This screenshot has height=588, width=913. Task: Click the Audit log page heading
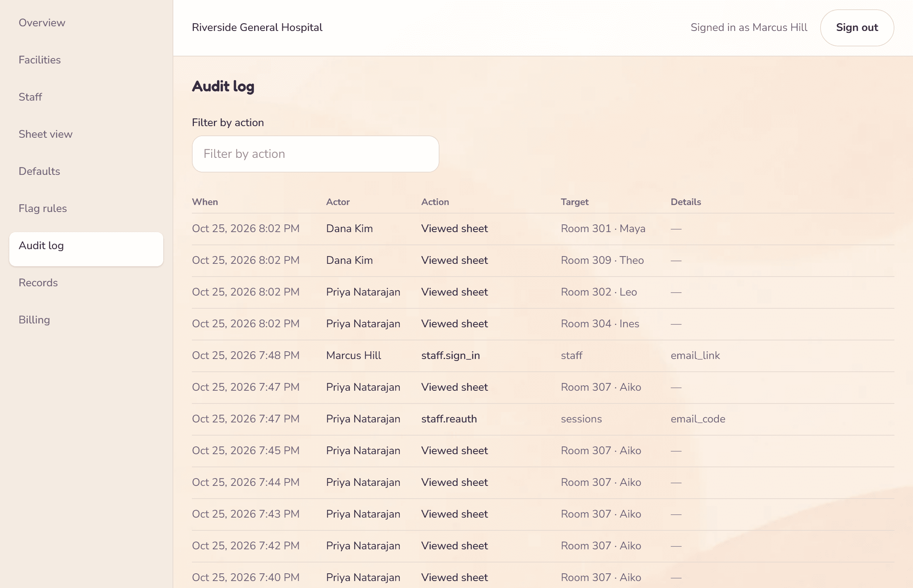point(223,87)
